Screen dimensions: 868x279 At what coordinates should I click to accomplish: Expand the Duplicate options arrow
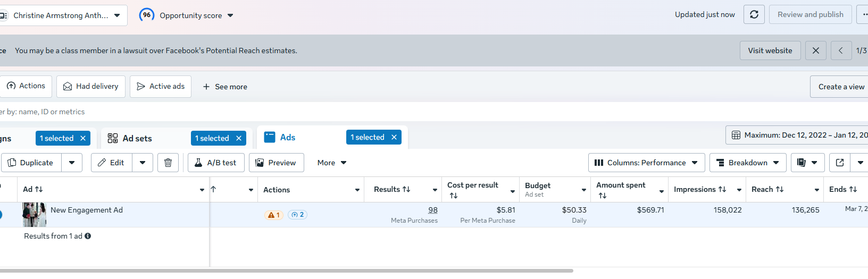72,163
